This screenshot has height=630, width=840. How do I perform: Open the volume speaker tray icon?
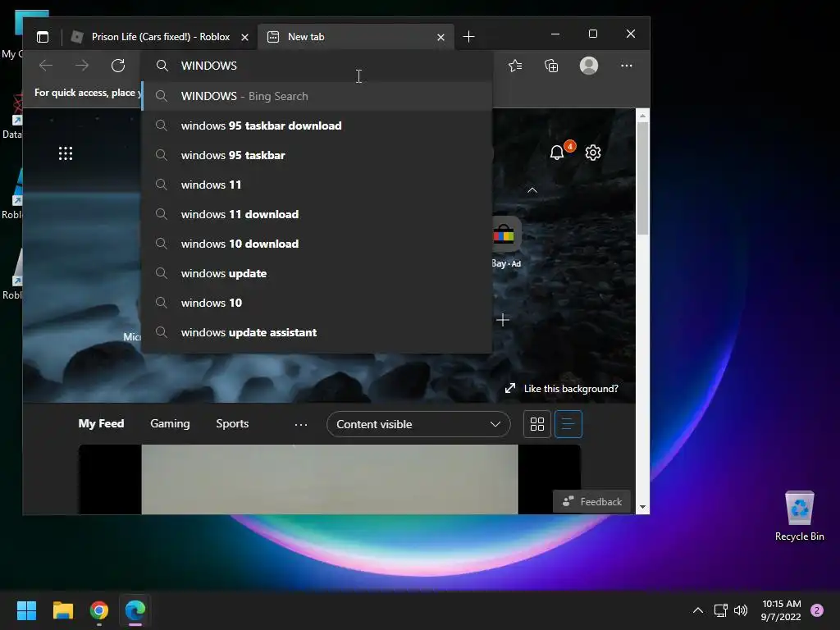click(741, 610)
